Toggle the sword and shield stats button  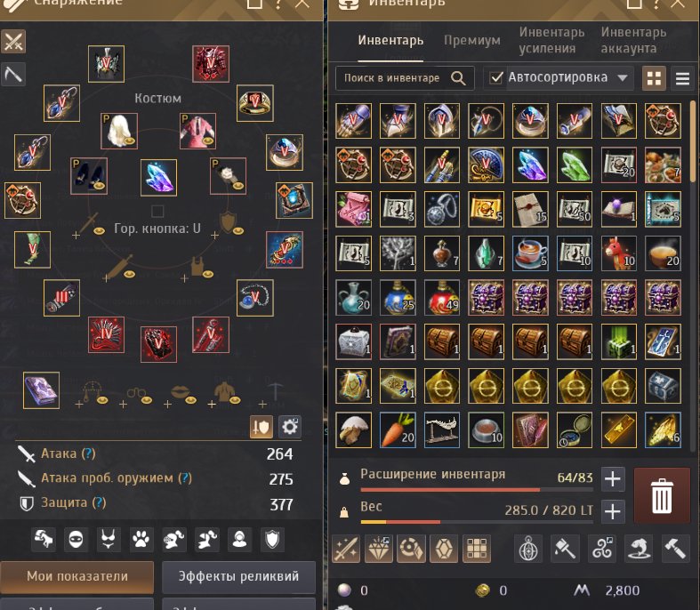coord(261,427)
